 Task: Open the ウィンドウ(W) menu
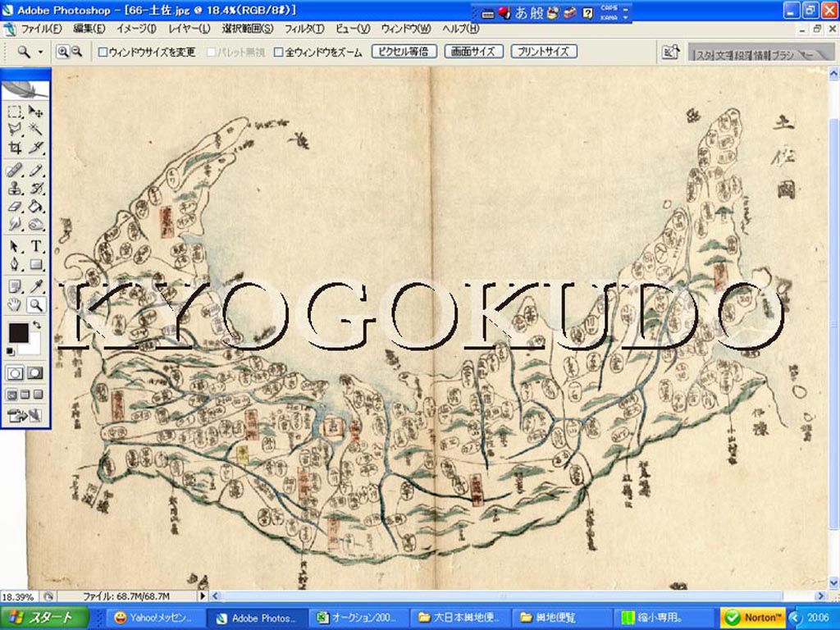pos(405,29)
